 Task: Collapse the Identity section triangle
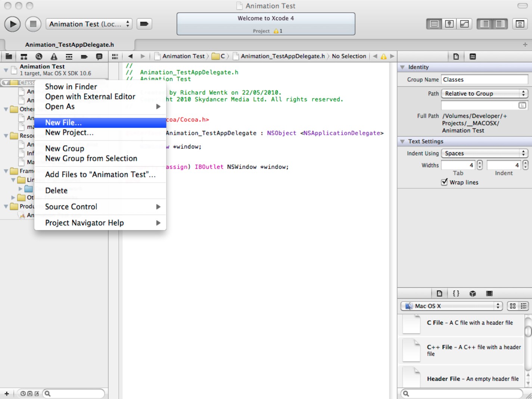[402, 67]
